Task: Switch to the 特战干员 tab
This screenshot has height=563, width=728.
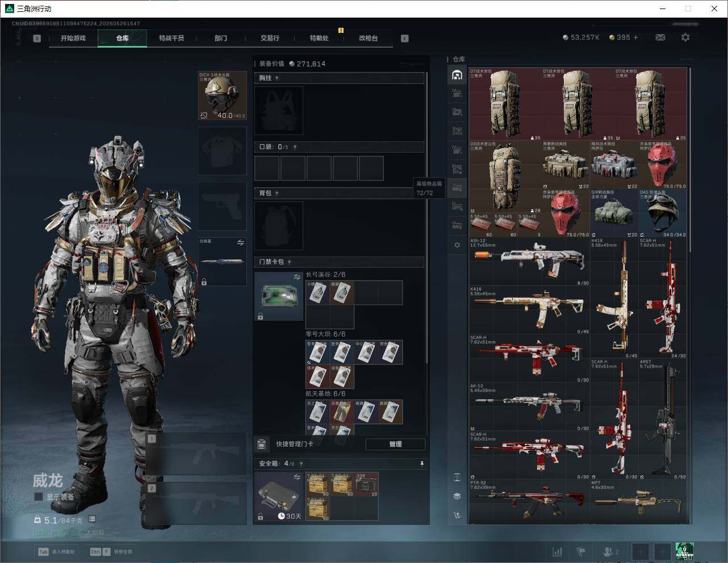Action: (171, 38)
